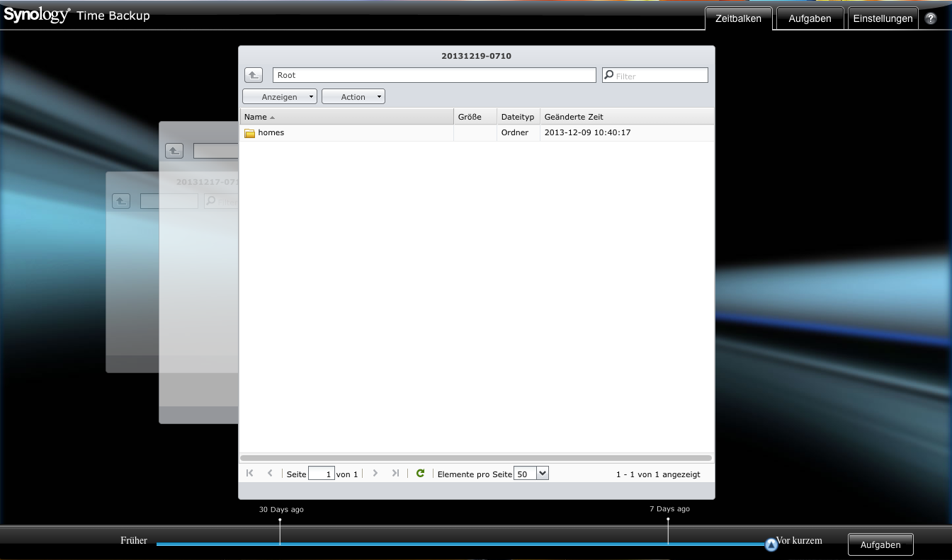This screenshot has width=952, height=560.
Task: Click the Seite page number field
Action: [322, 474]
